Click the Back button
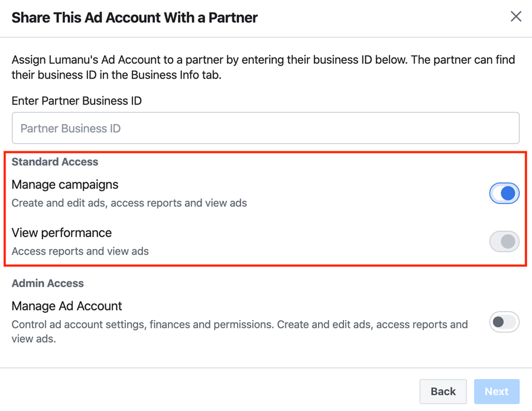 pos(443,392)
